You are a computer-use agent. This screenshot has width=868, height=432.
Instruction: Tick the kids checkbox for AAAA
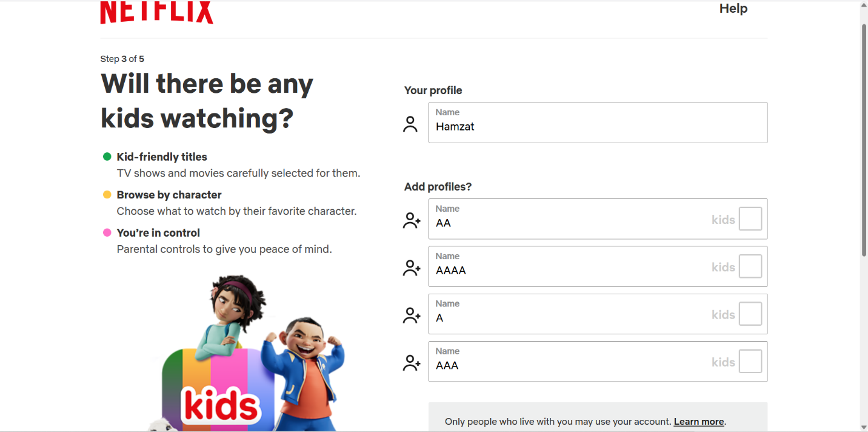(750, 266)
